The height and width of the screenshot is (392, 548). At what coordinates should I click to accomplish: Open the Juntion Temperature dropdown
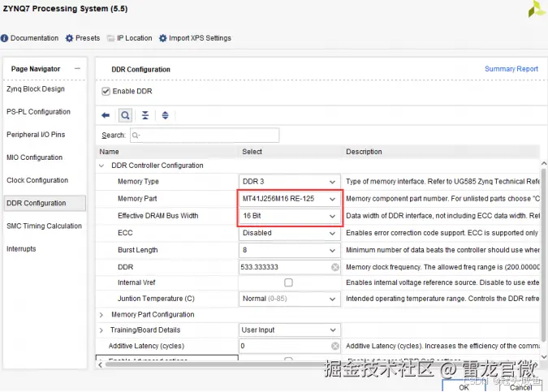point(289,299)
